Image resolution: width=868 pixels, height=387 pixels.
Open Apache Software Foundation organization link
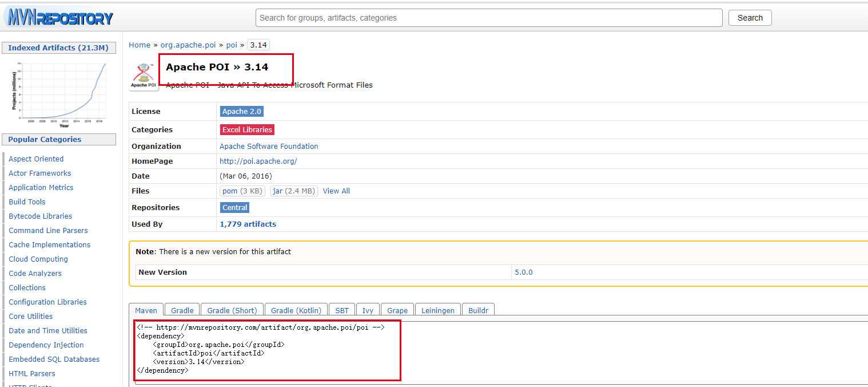tap(269, 147)
